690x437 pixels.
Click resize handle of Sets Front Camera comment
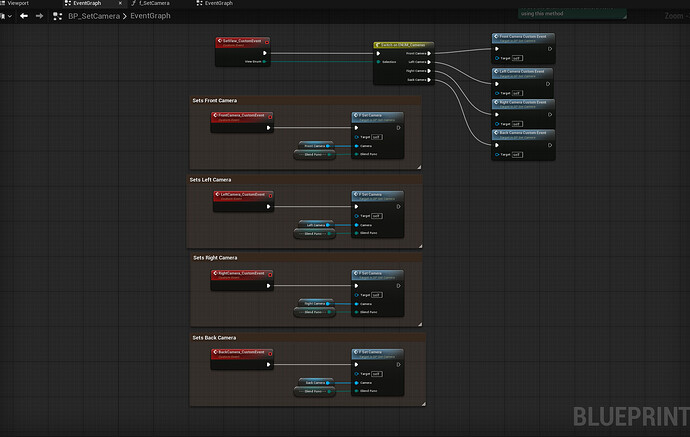tap(419, 167)
